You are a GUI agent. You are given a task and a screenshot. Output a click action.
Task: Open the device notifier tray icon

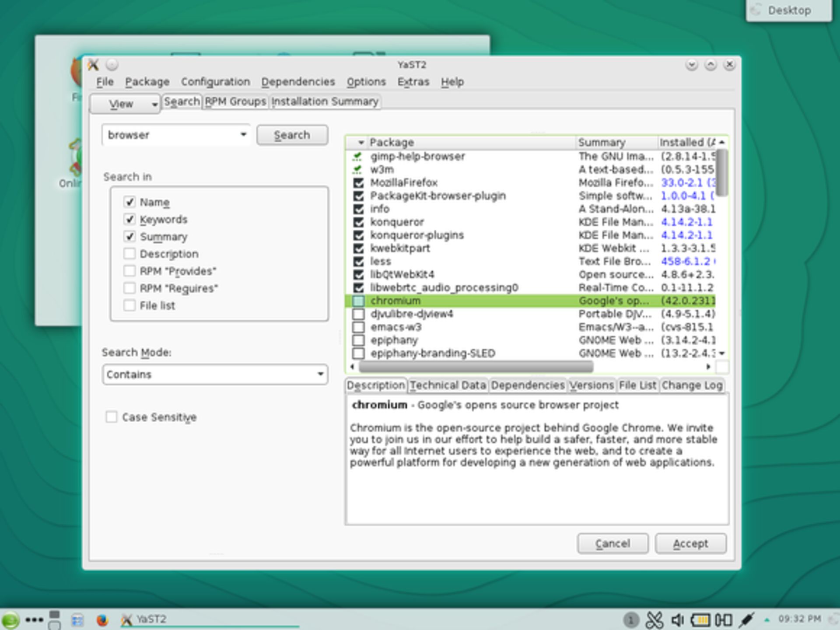[723, 620]
